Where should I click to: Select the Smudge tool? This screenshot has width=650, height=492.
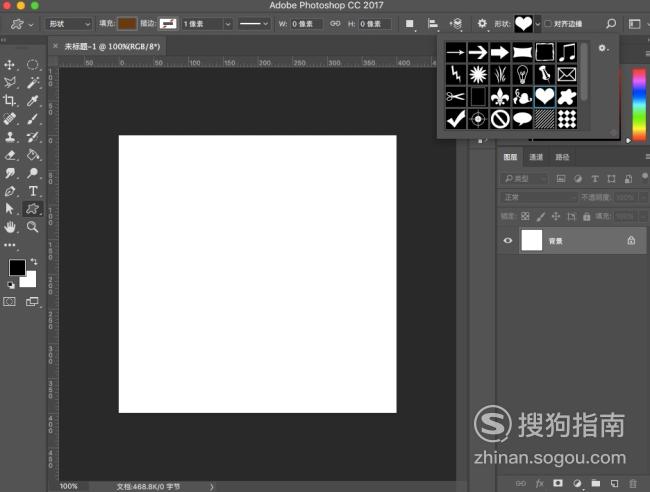(10, 173)
